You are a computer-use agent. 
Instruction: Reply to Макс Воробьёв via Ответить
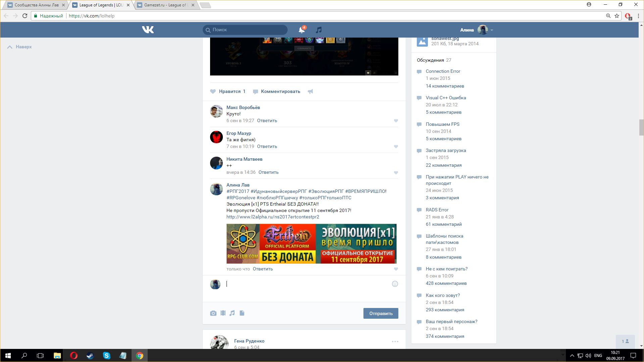(x=267, y=121)
